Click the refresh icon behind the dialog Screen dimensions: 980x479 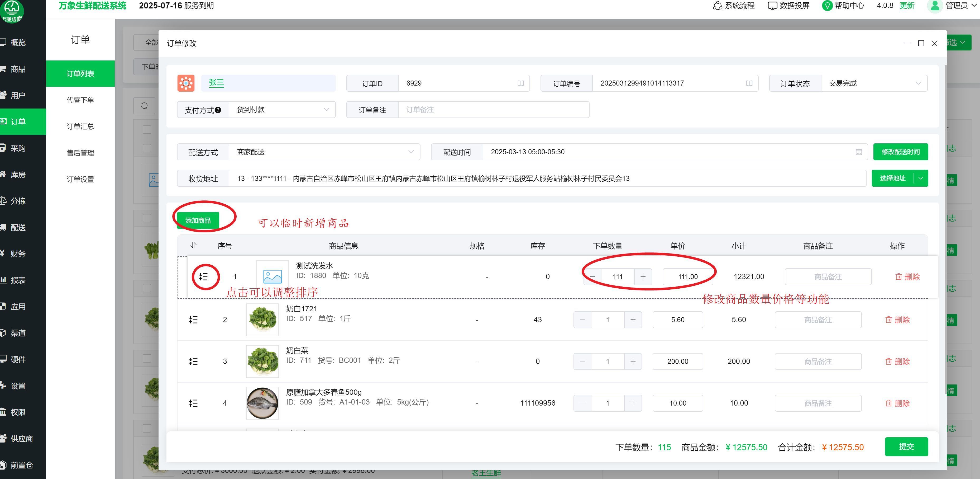[144, 106]
